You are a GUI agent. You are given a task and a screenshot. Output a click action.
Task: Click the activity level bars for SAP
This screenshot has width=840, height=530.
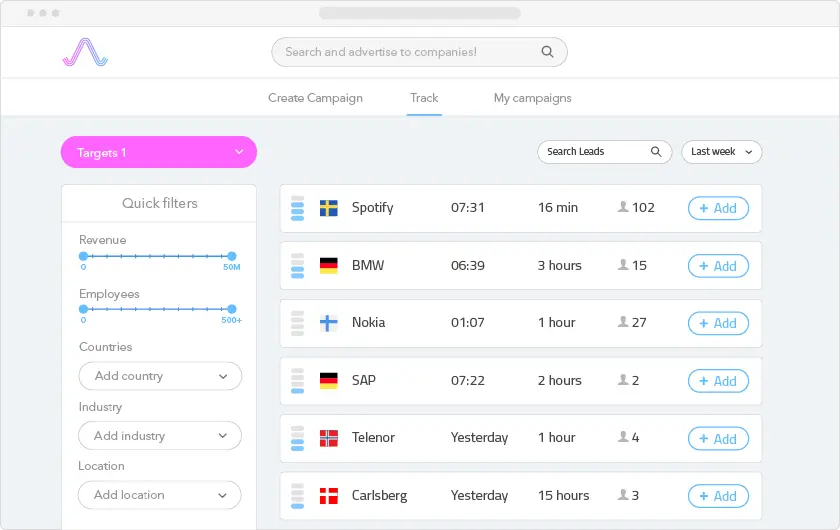pos(297,381)
